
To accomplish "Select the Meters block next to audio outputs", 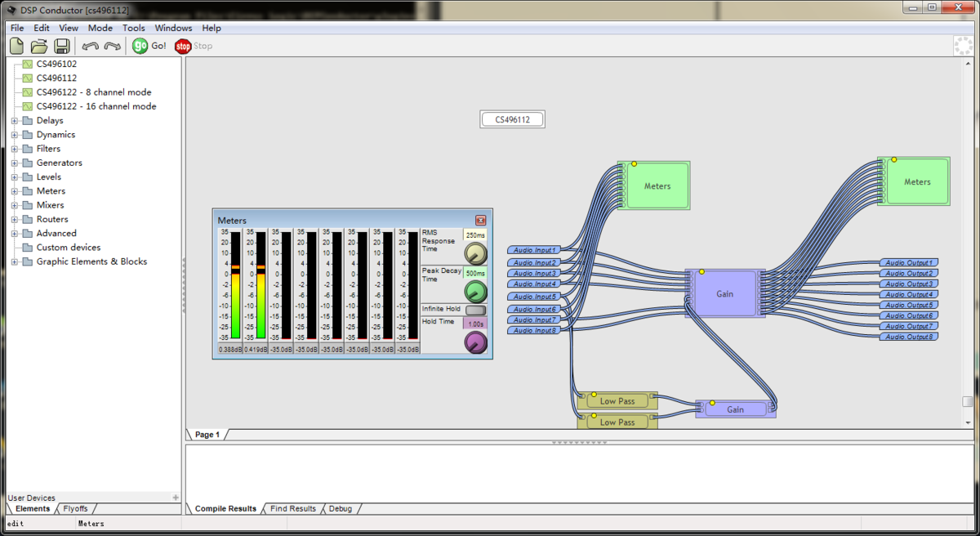I will pos(914,181).
